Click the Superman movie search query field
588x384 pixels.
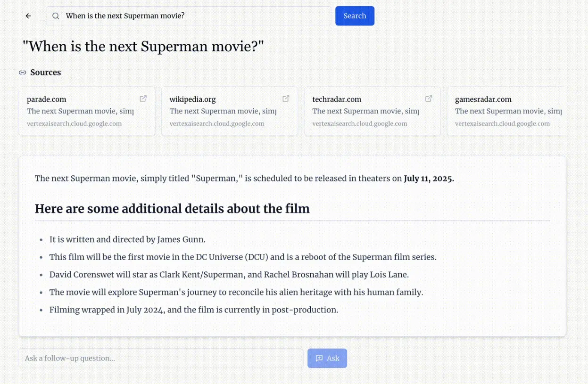click(x=189, y=16)
